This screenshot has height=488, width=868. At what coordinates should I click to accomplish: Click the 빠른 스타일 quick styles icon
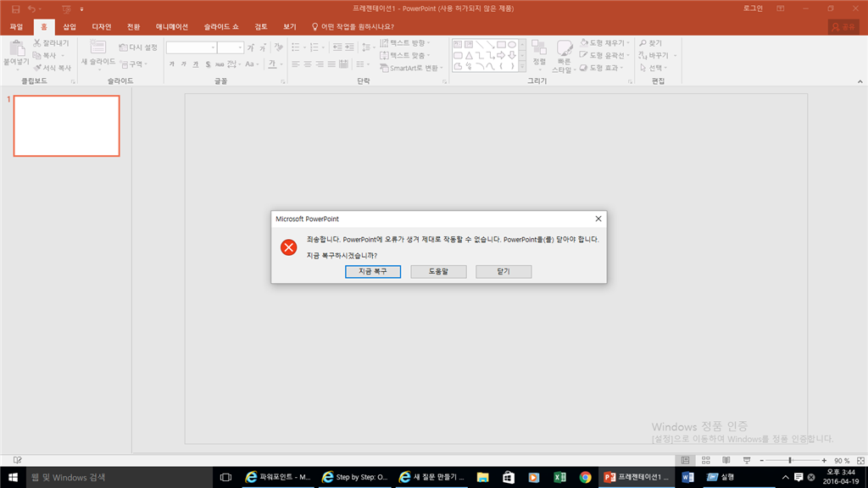point(564,48)
